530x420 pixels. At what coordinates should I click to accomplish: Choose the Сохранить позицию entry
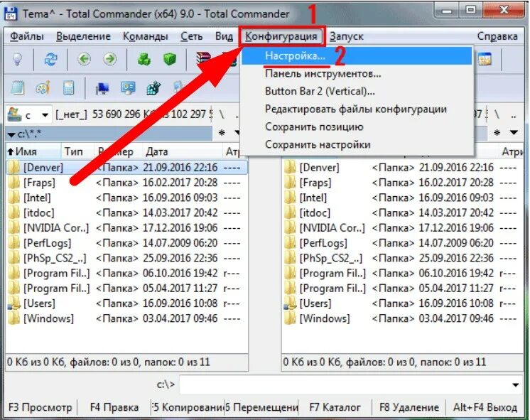(x=357, y=126)
